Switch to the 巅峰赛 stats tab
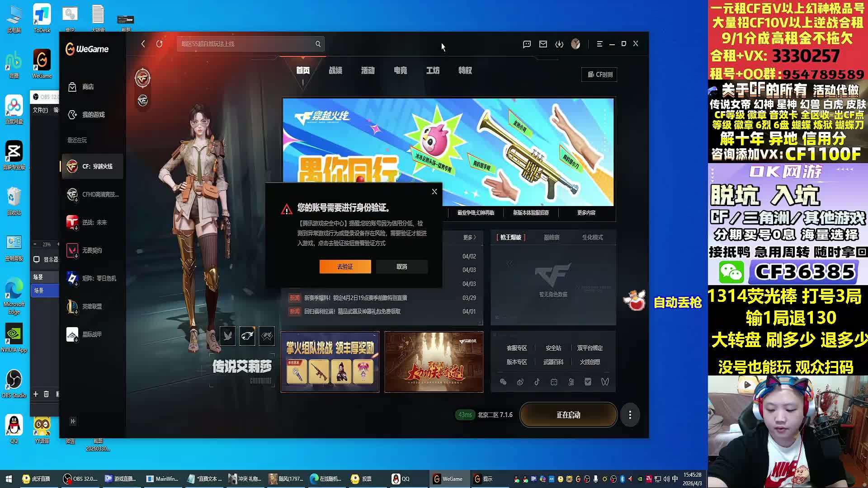868x488 pixels. [x=552, y=237]
